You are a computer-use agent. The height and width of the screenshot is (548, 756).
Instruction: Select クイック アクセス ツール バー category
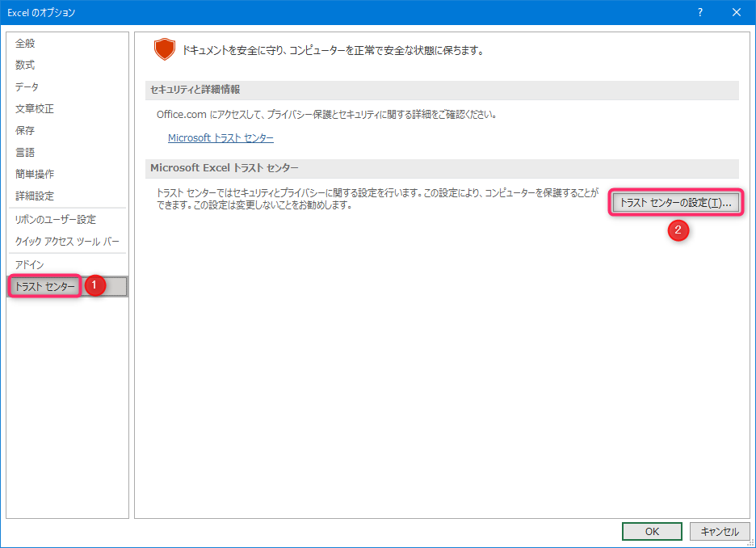click(x=67, y=241)
